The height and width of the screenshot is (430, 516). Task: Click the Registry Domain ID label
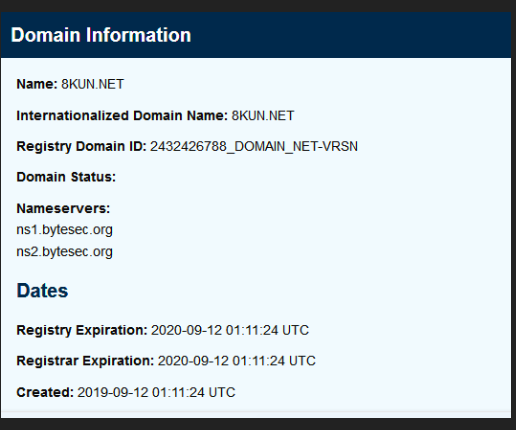coord(81,146)
